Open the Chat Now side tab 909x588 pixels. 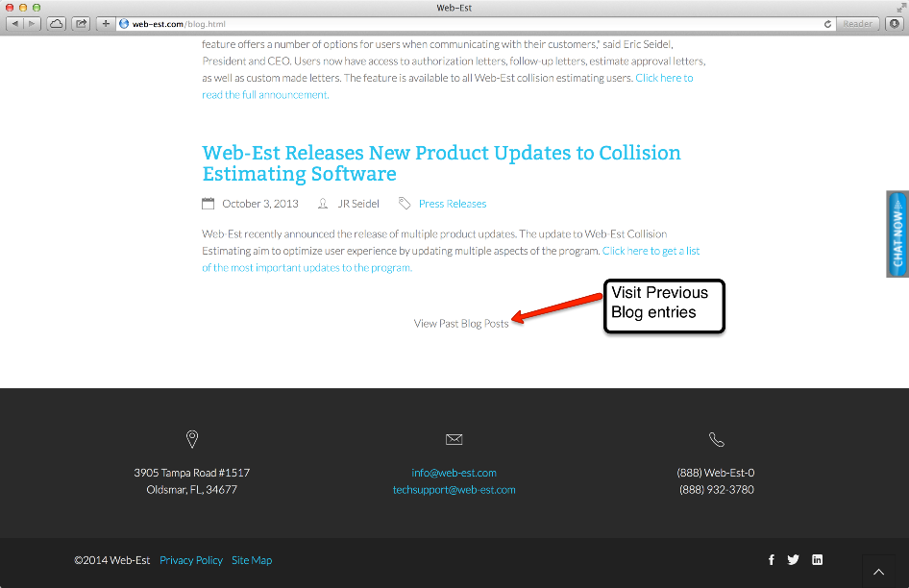tap(897, 233)
